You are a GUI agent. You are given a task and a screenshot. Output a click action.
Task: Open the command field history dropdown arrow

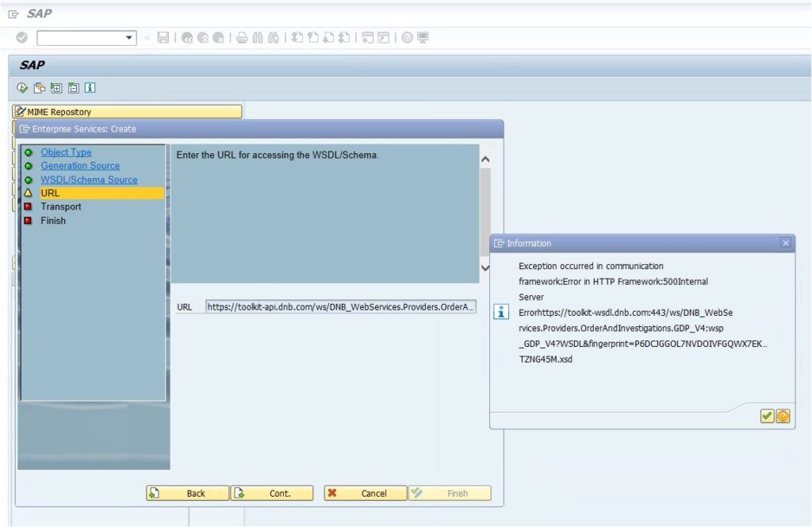pyautogui.click(x=129, y=37)
